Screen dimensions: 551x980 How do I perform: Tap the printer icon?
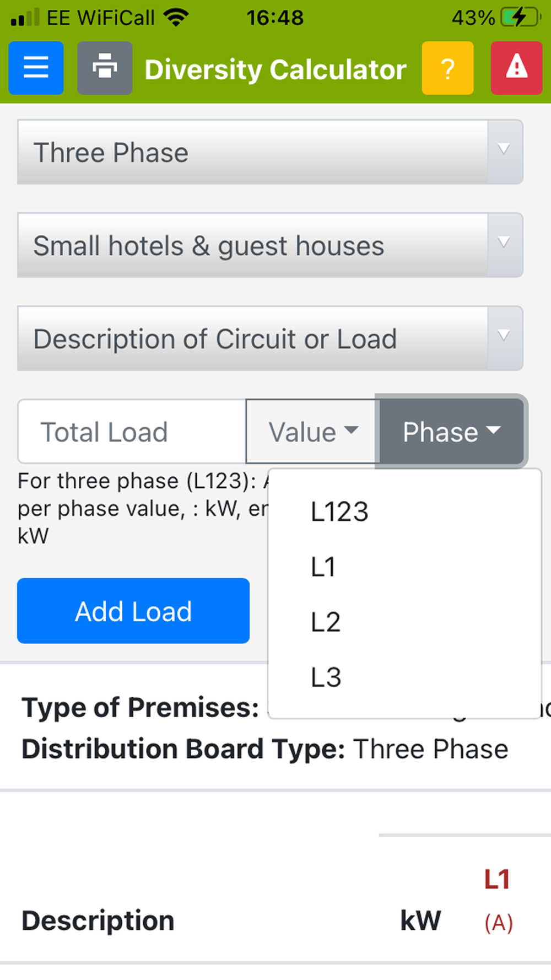105,68
